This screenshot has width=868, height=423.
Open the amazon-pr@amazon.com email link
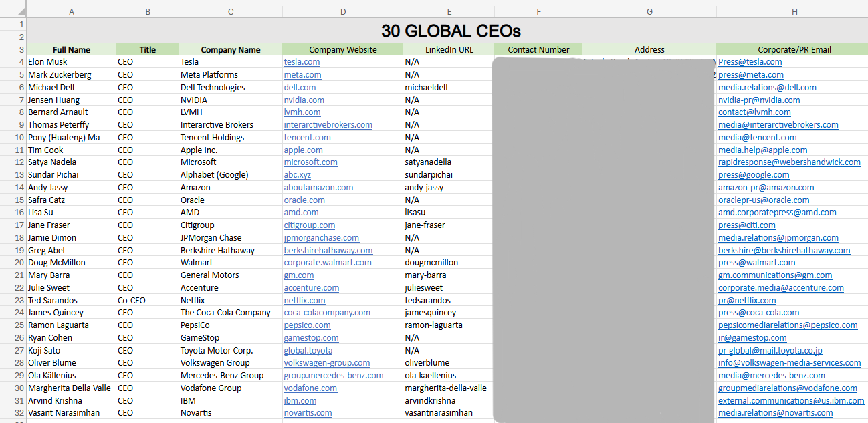click(766, 187)
